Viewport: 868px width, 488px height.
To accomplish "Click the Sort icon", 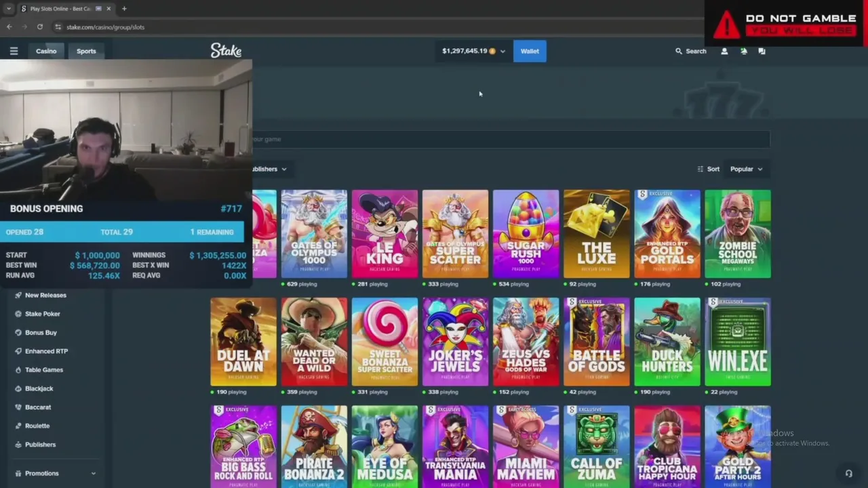I will click(701, 169).
